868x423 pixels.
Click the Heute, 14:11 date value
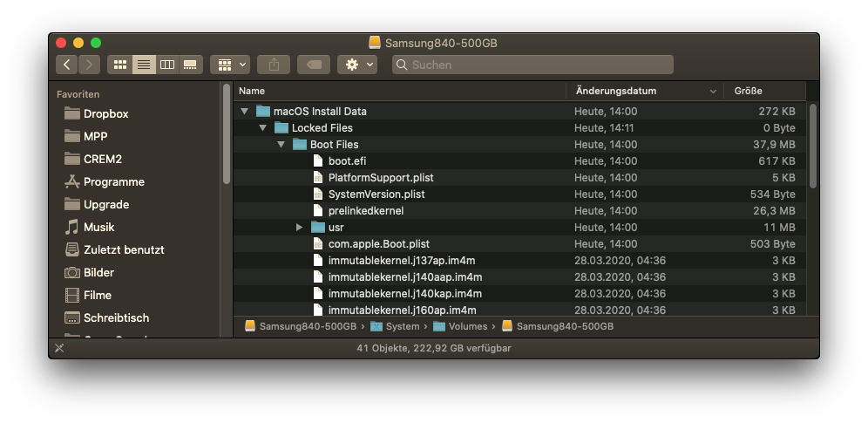click(604, 128)
